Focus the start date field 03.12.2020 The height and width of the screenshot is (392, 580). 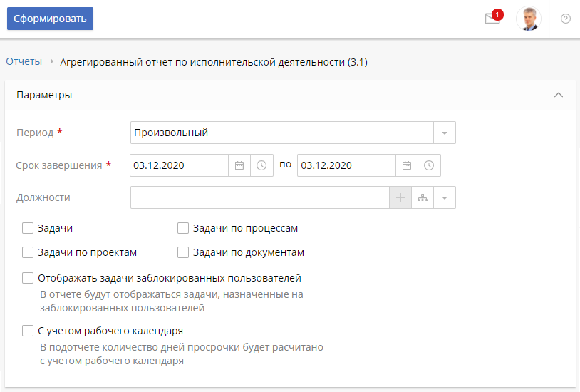(179, 165)
